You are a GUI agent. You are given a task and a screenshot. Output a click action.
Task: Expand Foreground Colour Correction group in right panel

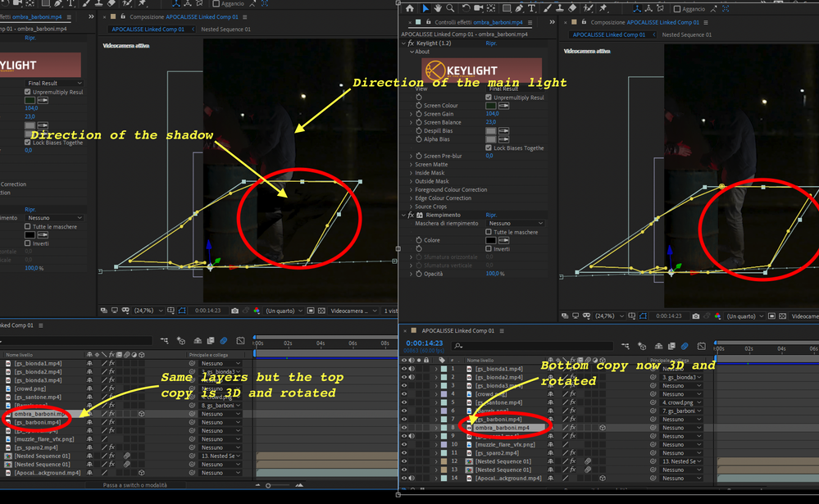coord(411,189)
